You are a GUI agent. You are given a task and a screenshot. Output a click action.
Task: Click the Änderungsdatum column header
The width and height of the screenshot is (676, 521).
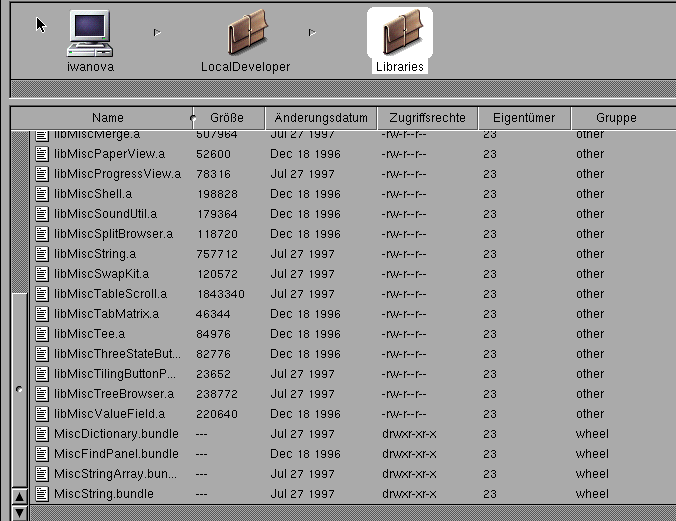point(321,118)
